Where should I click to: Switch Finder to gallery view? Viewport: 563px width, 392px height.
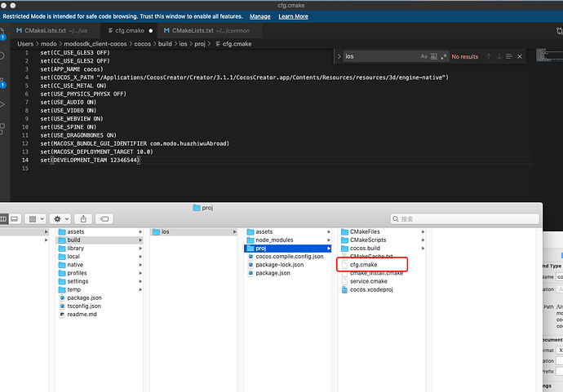[15, 218]
